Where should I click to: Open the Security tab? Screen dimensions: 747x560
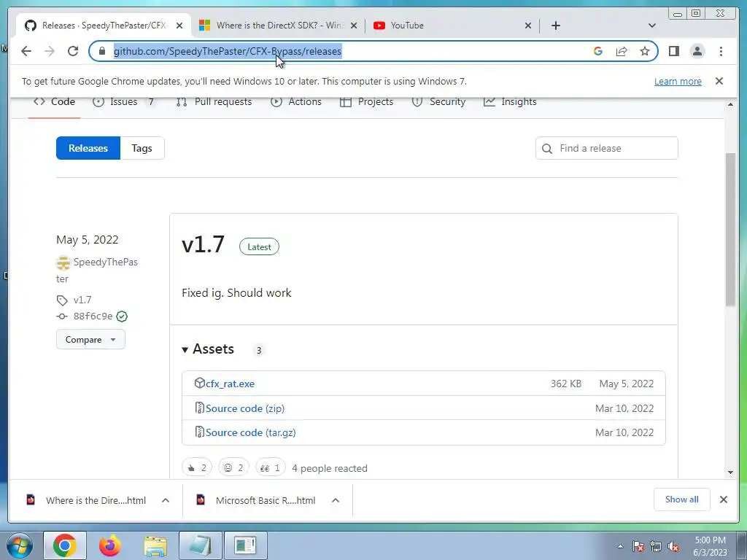pyautogui.click(x=438, y=102)
